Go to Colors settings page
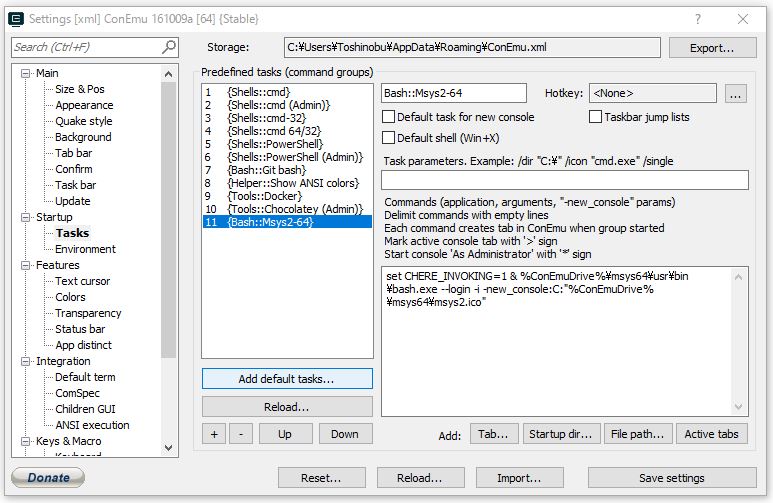Image resolution: width=773 pixels, height=503 pixels. (x=70, y=297)
